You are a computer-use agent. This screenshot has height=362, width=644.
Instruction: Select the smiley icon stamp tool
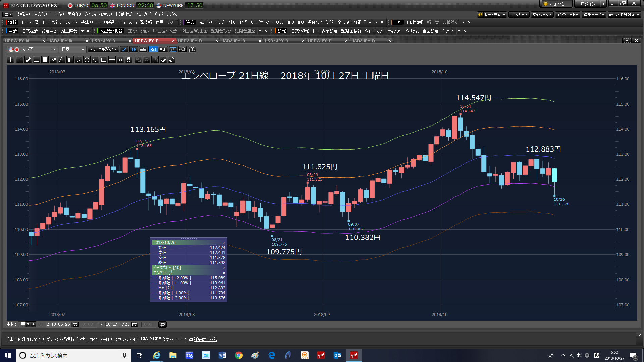129,60
